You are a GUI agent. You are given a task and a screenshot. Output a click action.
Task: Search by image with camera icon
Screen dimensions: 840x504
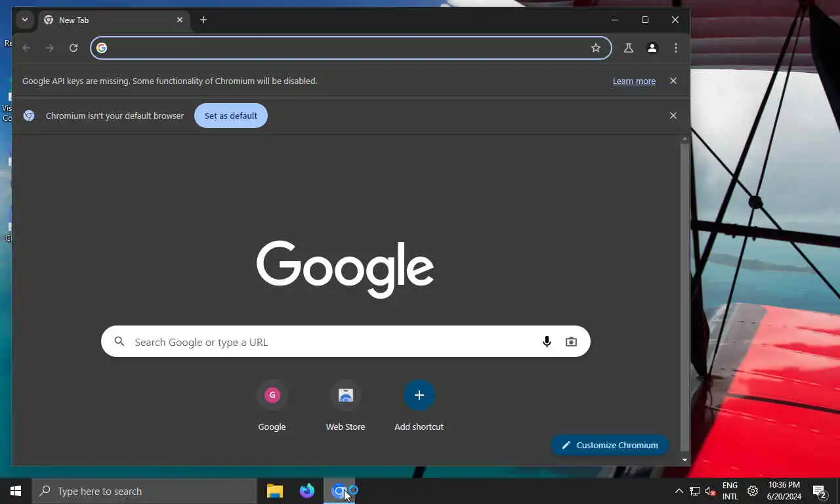pos(571,342)
